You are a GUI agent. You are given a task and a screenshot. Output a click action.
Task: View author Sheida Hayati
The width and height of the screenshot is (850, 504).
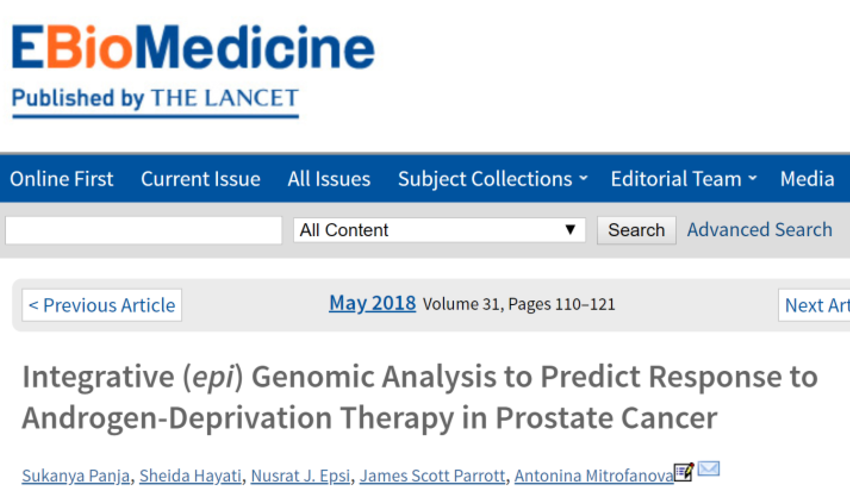coord(190,475)
